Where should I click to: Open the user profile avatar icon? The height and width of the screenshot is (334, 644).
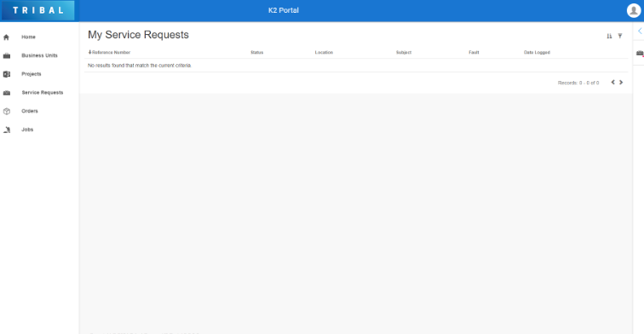point(634,11)
